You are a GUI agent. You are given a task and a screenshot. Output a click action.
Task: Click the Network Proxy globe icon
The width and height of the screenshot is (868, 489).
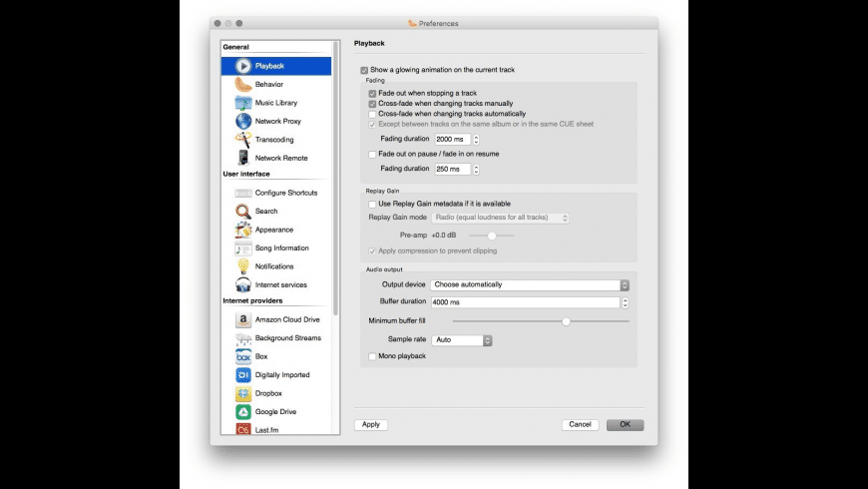(x=242, y=121)
